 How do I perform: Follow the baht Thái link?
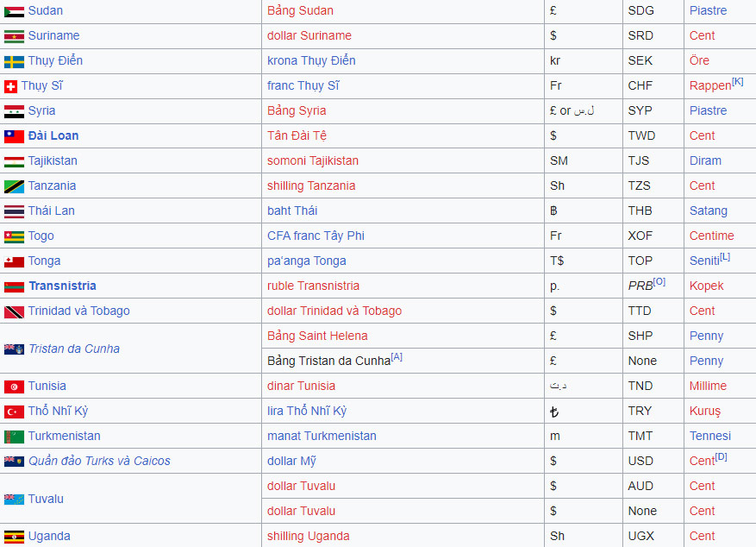point(292,211)
